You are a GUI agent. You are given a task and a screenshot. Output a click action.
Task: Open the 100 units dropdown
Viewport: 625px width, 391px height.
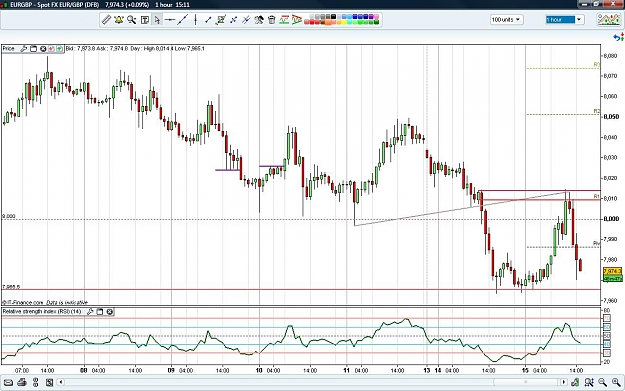pos(507,20)
